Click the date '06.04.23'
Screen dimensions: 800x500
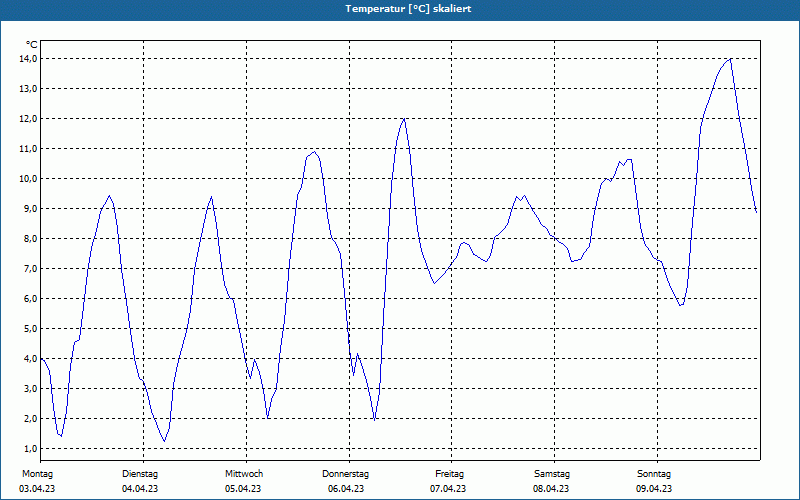click(x=346, y=489)
